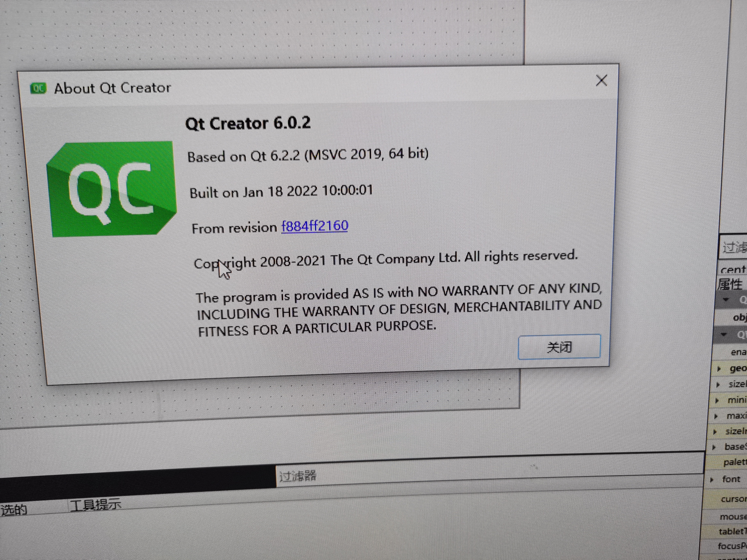
Task: Expand the maximumSize property arrow
Action: (716, 417)
